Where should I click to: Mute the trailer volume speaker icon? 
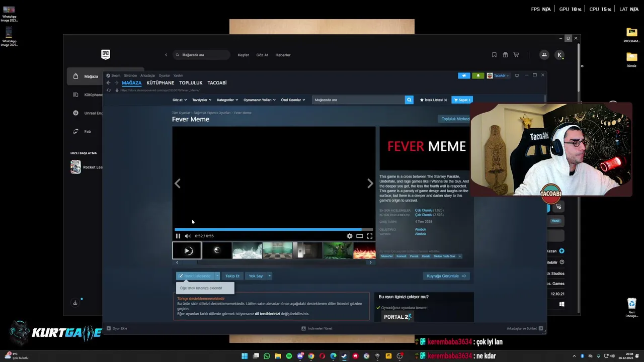tap(188, 236)
